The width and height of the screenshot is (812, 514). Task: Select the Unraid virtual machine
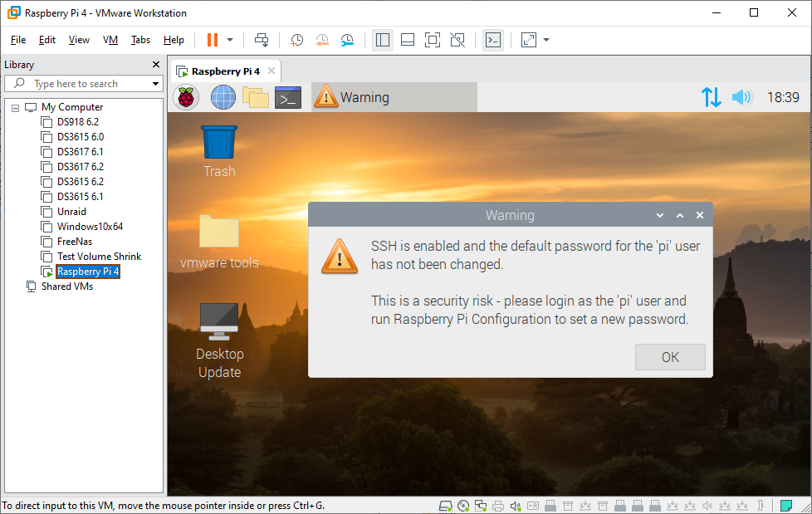[71, 212]
